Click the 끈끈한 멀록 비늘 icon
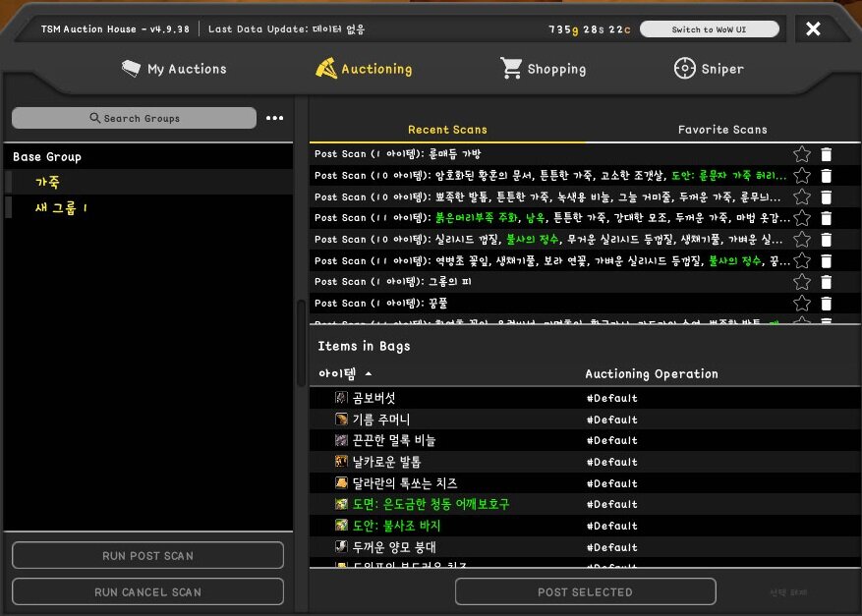The height and width of the screenshot is (616, 862). click(x=341, y=440)
